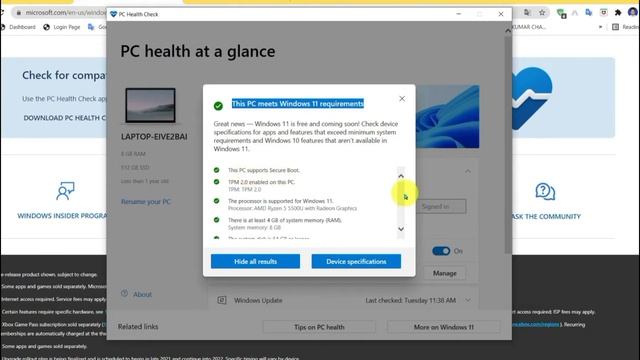Click the results list scroll down arrow
The height and width of the screenshot is (360, 640).
pos(401,229)
